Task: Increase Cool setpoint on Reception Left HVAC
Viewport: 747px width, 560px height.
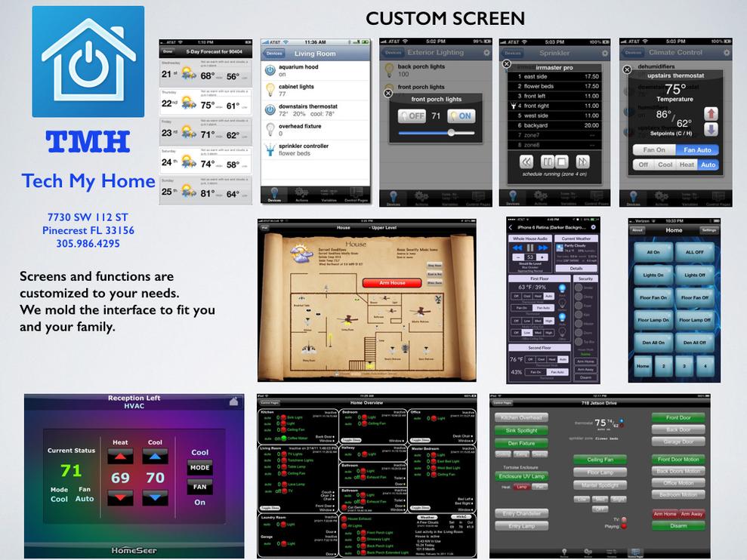Action: click(x=155, y=457)
